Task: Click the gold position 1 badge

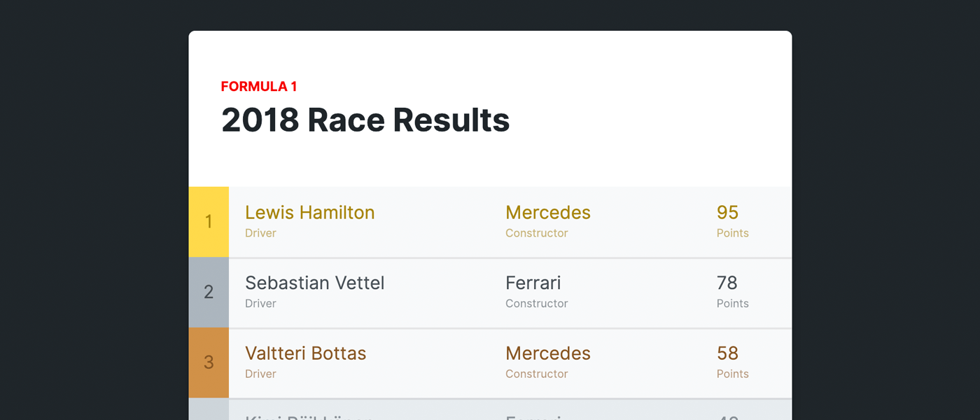Action: pyautogui.click(x=209, y=222)
